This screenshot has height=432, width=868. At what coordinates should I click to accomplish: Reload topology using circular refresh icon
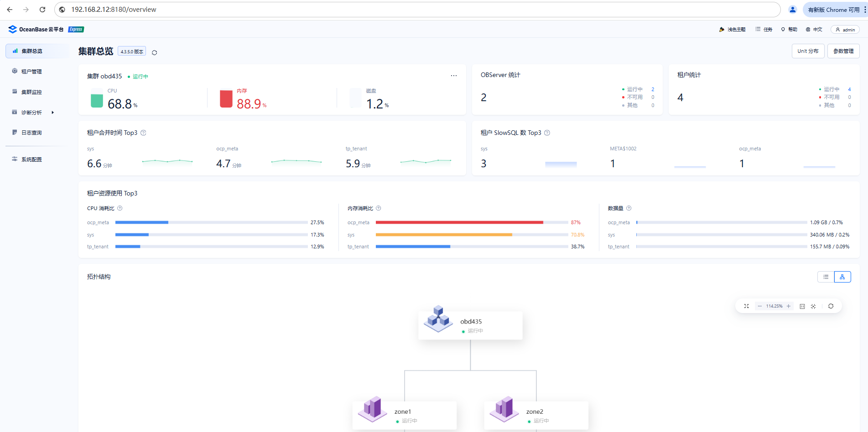[831, 306]
